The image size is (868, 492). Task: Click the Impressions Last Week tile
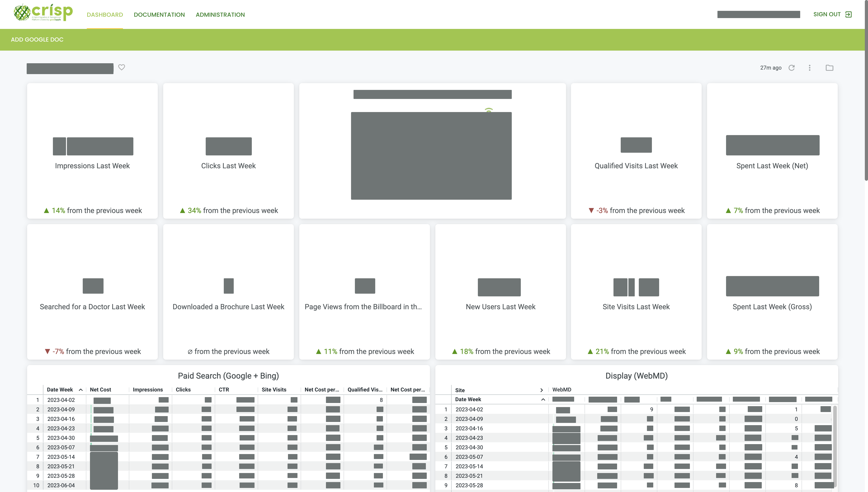pyautogui.click(x=92, y=151)
